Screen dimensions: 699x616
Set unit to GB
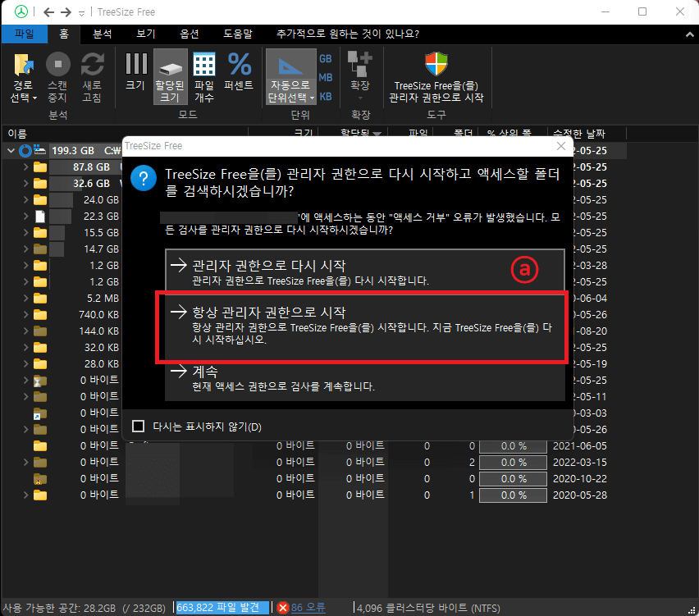(x=326, y=59)
